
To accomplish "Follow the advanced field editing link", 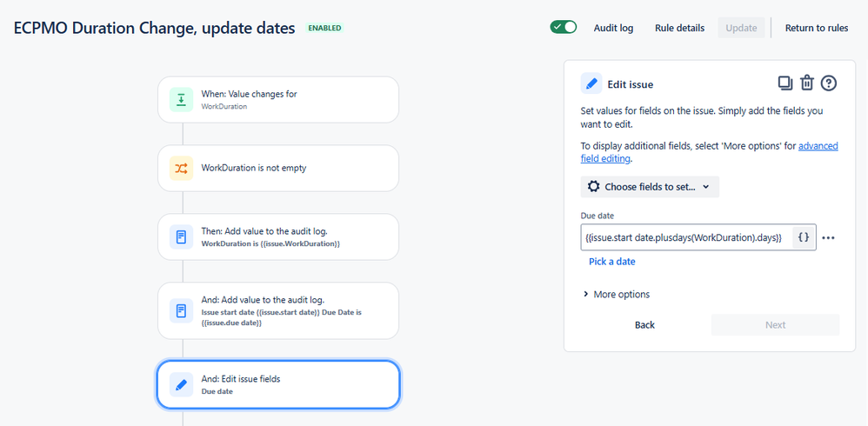I will tap(709, 152).
